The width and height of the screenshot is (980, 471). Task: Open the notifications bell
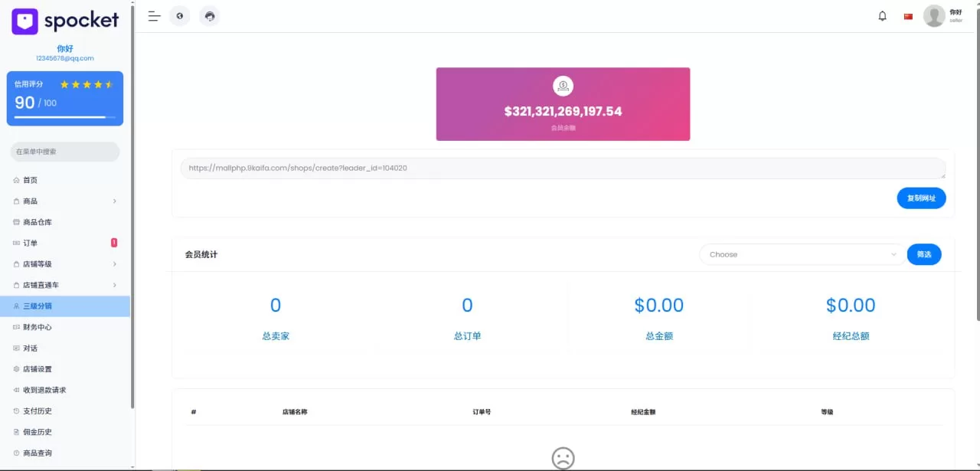(x=882, y=16)
